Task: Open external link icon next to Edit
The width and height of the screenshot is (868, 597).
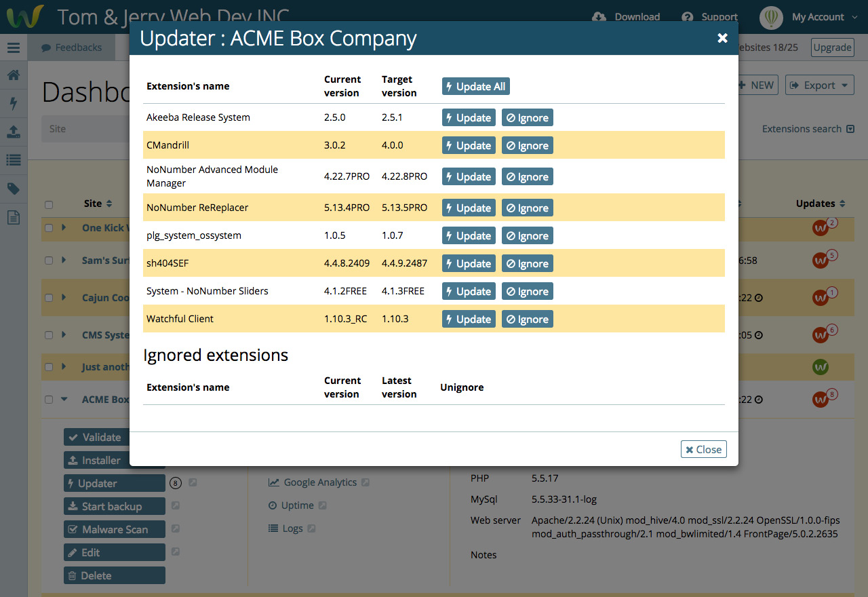Action: coord(176,552)
